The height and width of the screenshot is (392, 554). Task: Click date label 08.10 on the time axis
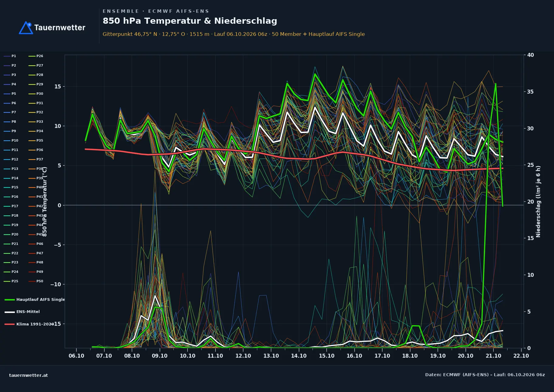pos(132,356)
